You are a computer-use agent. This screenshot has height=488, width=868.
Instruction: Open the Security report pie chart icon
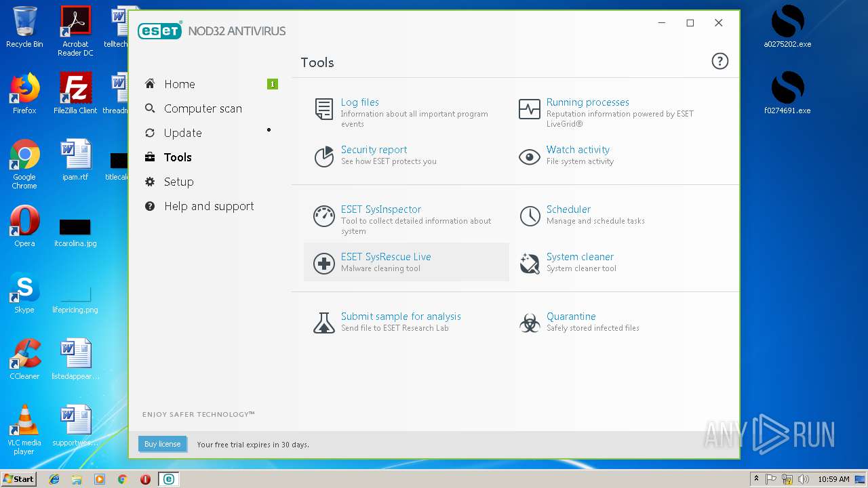(x=324, y=157)
